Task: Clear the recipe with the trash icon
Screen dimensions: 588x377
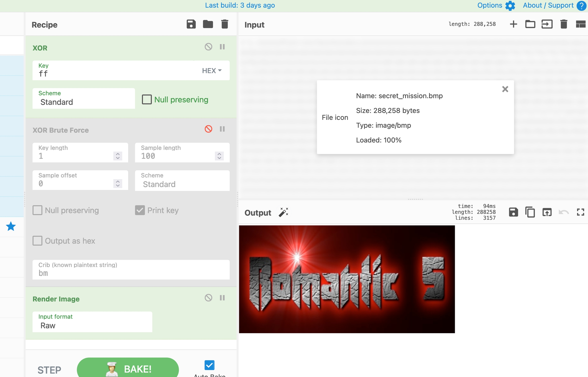Action: click(x=225, y=24)
